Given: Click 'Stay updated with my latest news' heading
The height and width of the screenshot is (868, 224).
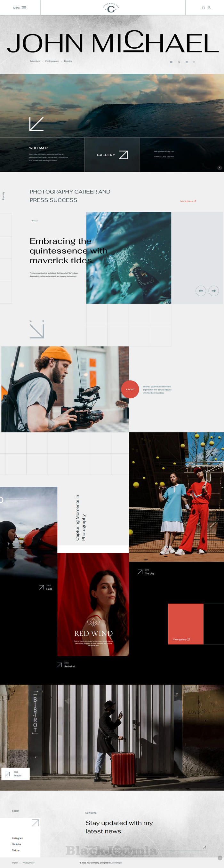Looking at the screenshot, I should (x=119, y=827).
